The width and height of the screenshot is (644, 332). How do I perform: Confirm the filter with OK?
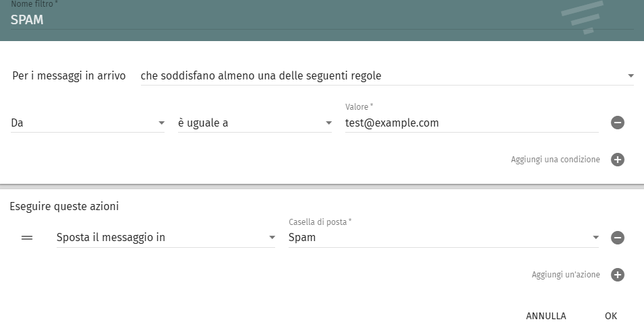pyautogui.click(x=611, y=316)
